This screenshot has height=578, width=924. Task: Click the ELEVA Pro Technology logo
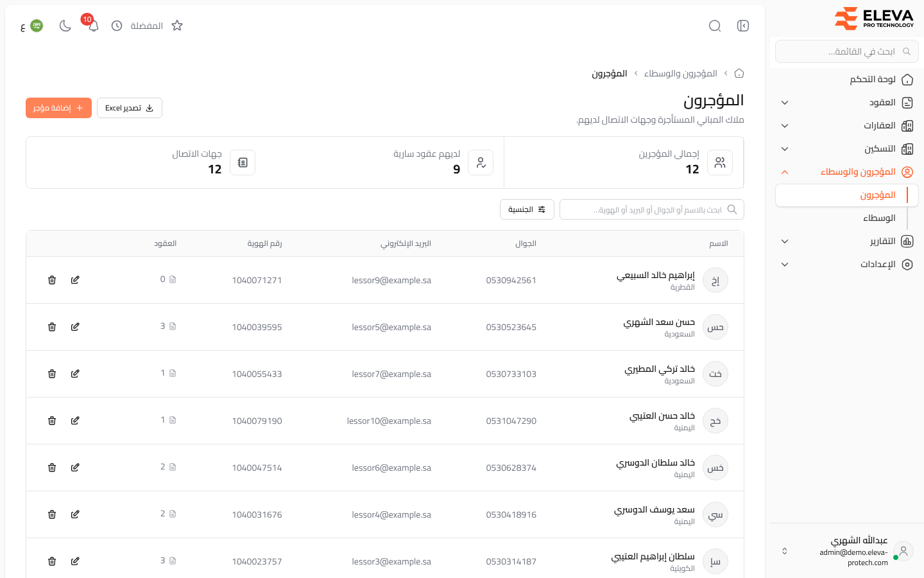point(874,19)
